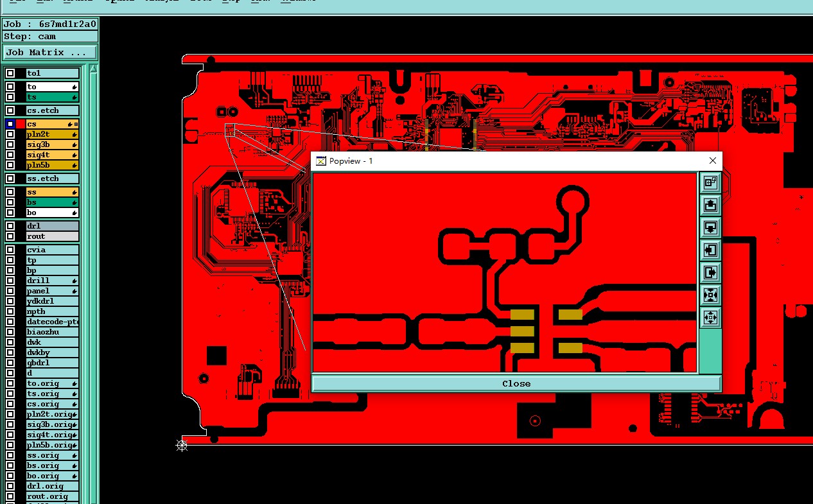Toggle the drl layer checkbox

tap(10, 226)
